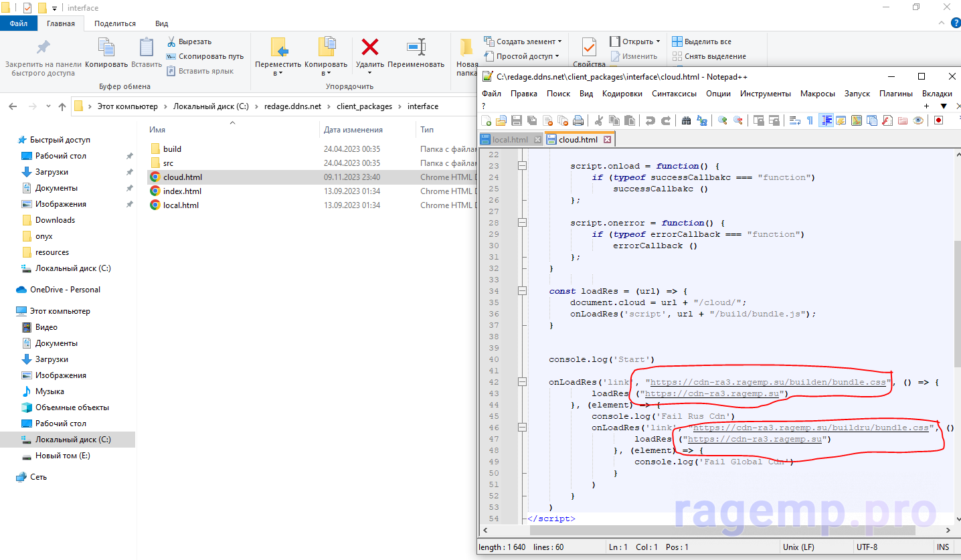This screenshot has height=560, width=961.
Task: Select OneDrive - Personal in the sidebar
Action: [x=65, y=290]
